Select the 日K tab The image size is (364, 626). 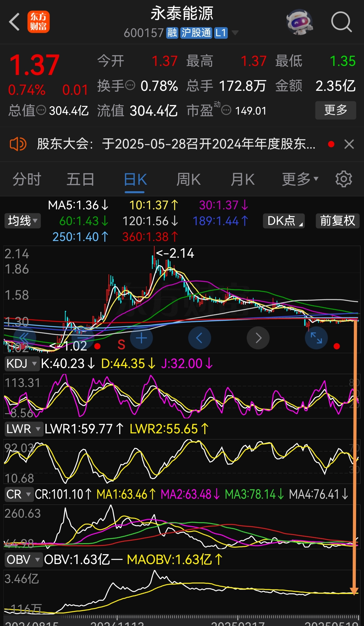click(x=135, y=179)
